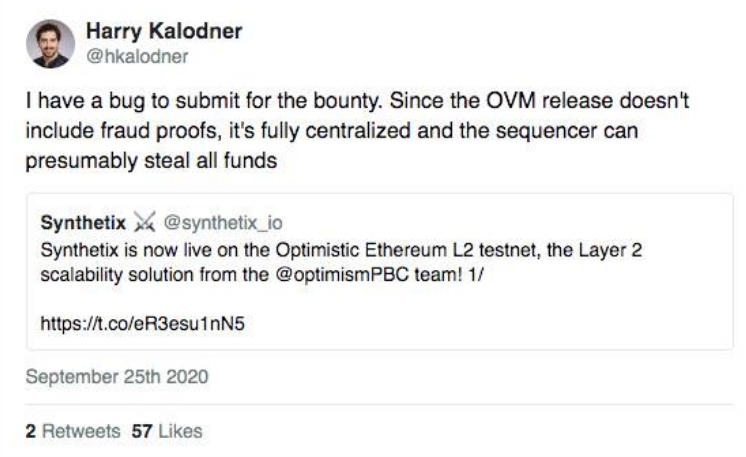This screenshot has width=746, height=457.
Task: Click the word Likes label
Action: pyautogui.click(x=180, y=431)
